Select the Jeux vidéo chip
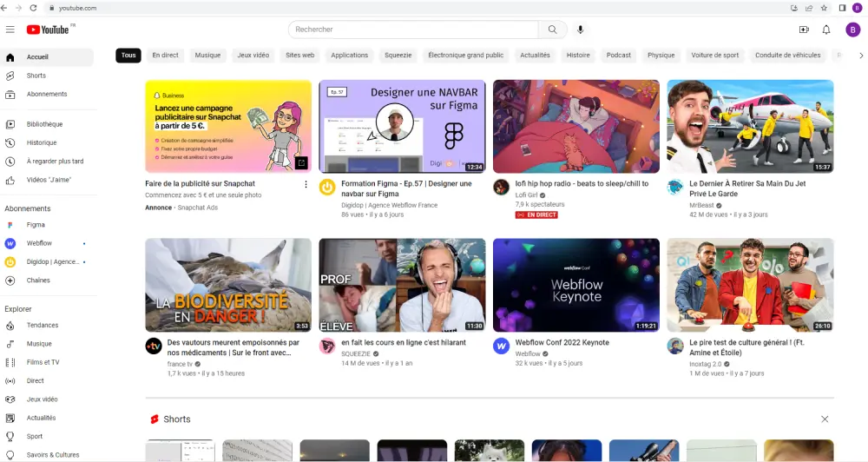Screen dimensions: 868x462 point(253,56)
